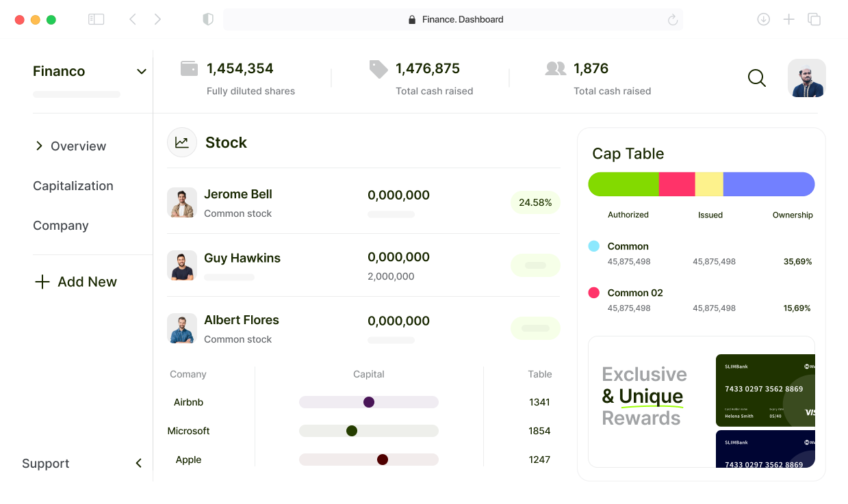Open Albert Flores's avatar
Screen dimensions: 848x504
tap(182, 328)
